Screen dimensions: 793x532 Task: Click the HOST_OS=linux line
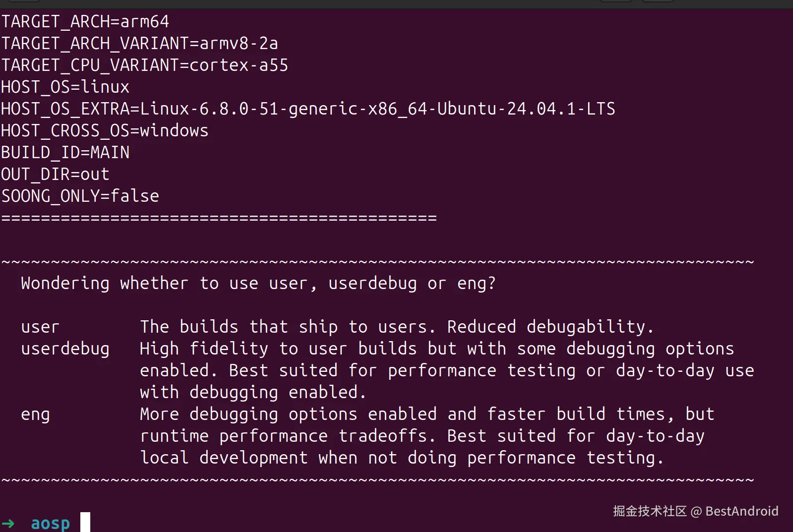65,87
